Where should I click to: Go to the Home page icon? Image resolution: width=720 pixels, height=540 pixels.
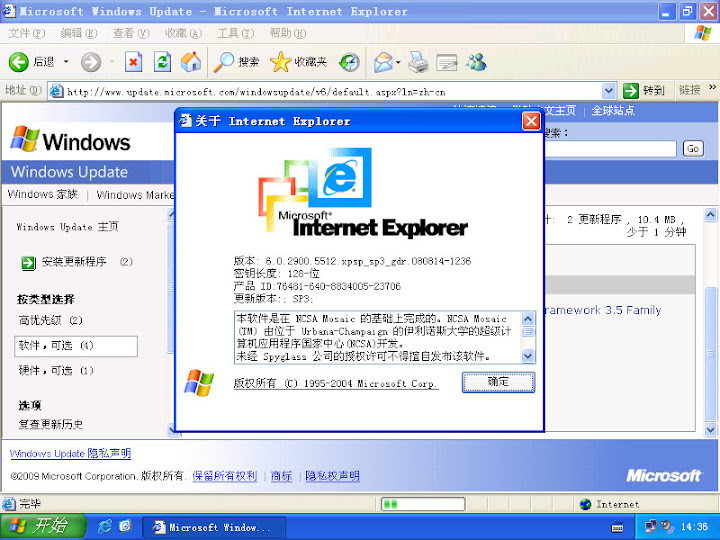click(x=191, y=62)
